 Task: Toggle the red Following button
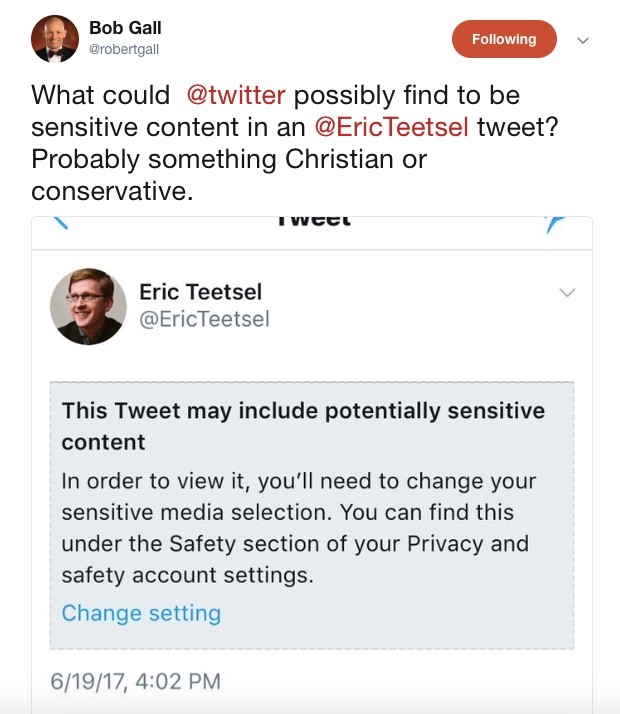pyautogui.click(x=504, y=39)
